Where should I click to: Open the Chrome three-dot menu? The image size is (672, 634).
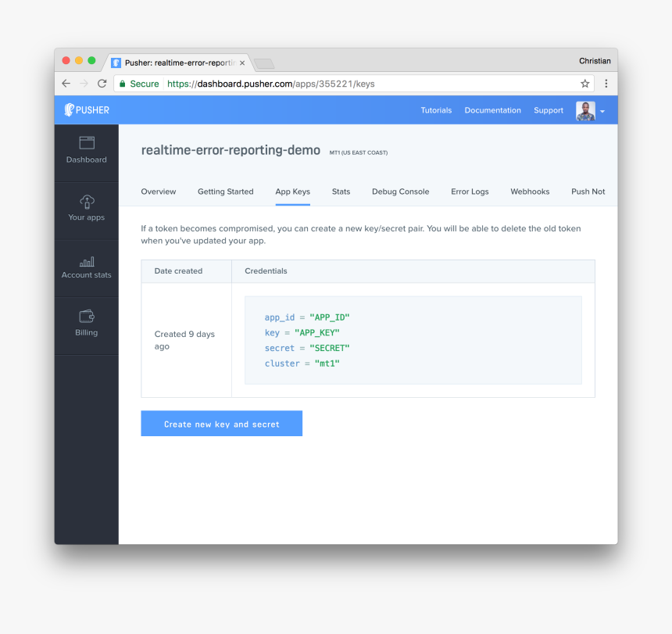[x=606, y=84]
